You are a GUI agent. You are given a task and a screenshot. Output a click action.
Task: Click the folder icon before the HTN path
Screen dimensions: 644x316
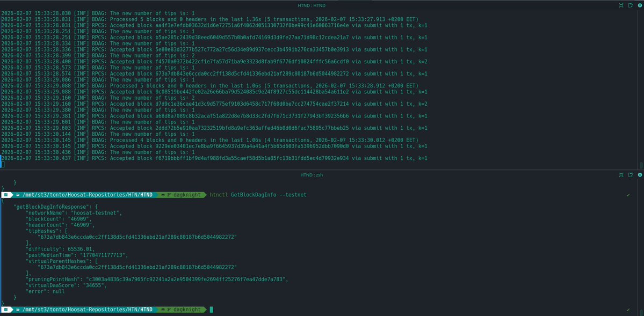tap(17, 195)
